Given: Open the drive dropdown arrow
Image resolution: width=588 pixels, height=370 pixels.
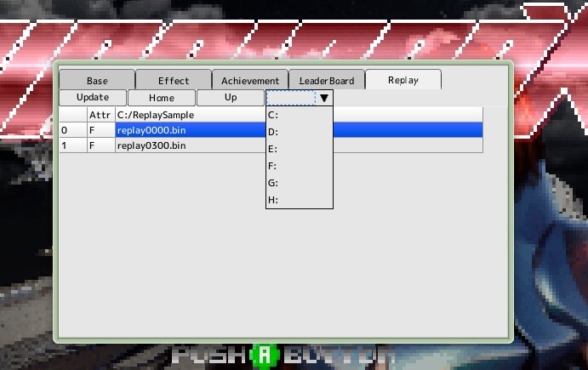Looking at the screenshot, I should [324, 98].
